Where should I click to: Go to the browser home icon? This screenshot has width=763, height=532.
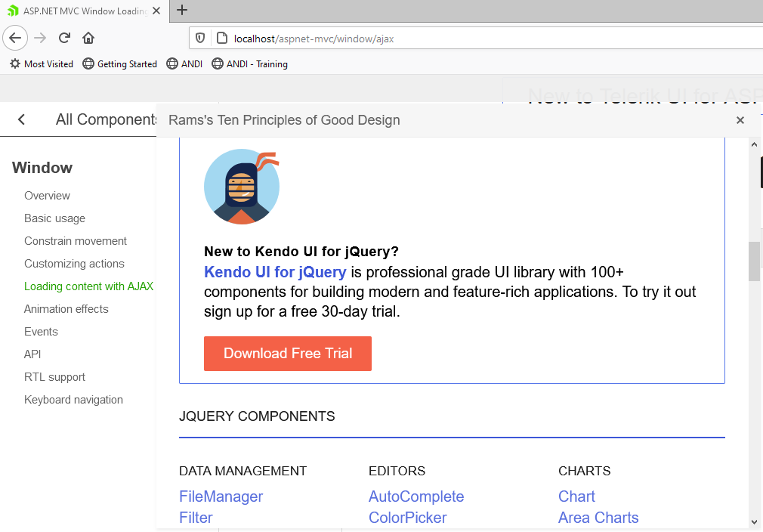tap(88, 38)
